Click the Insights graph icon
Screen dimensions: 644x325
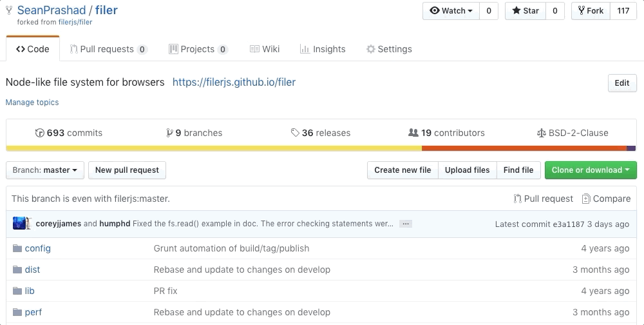(x=305, y=50)
